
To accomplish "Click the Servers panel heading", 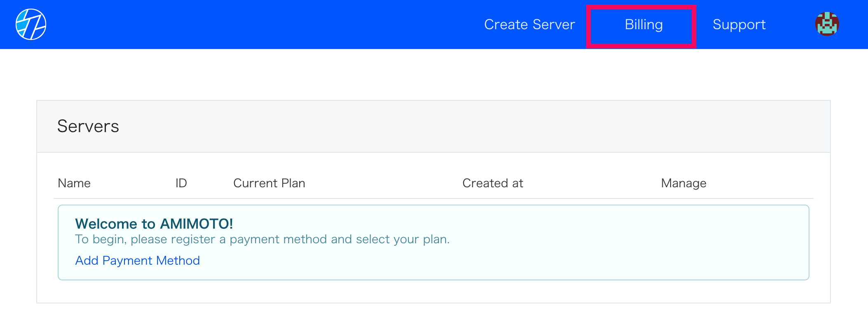I will pos(88,126).
